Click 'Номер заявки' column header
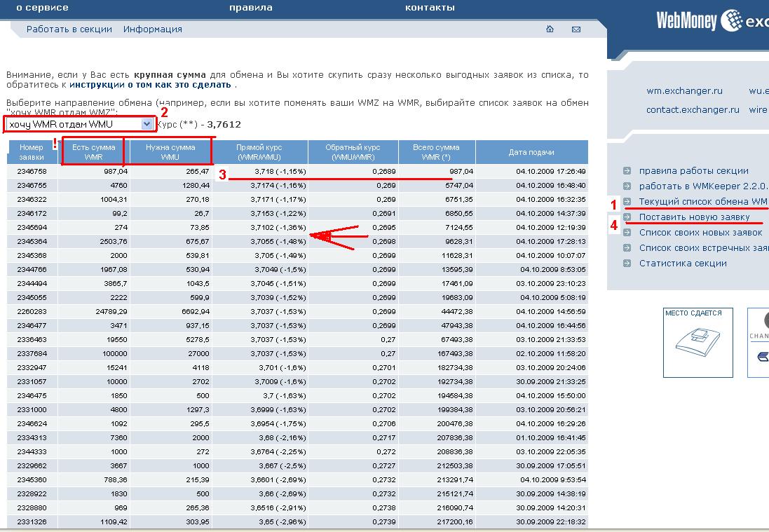The height and width of the screenshot is (532, 769). (32, 152)
